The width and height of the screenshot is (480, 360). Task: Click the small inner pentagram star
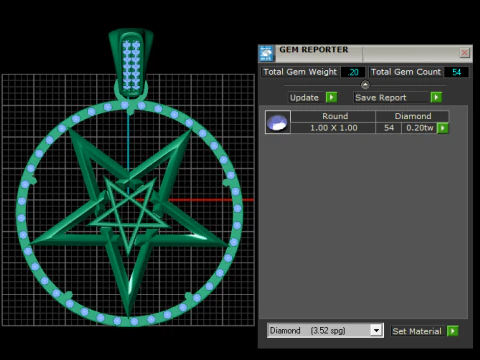128,216
